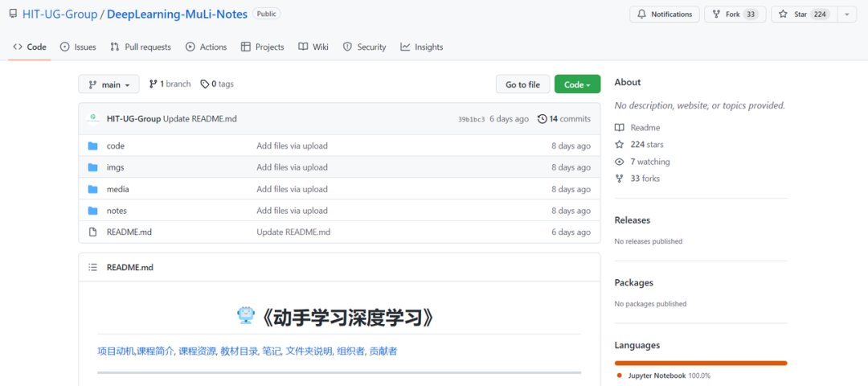Open commit hash 39b1bc3

coord(471,120)
